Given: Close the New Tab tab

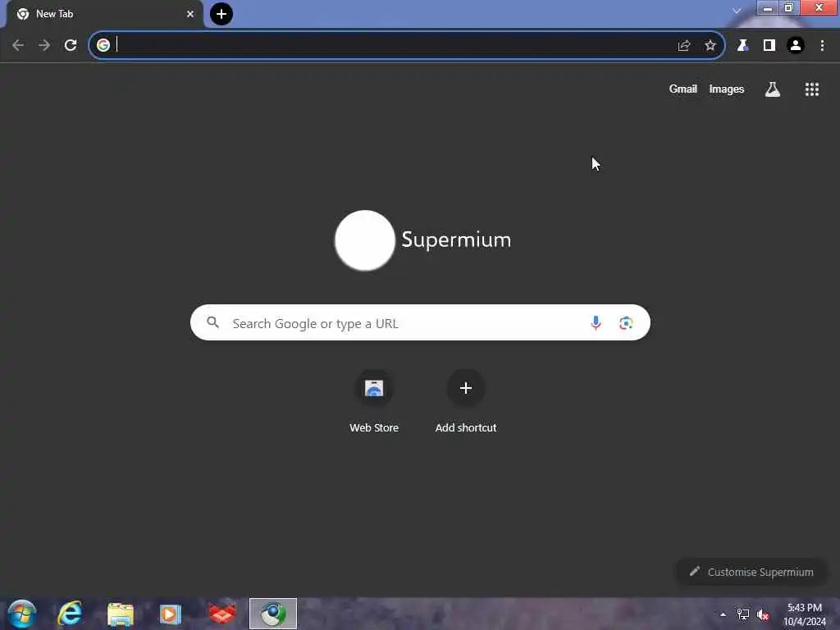Looking at the screenshot, I should click(x=190, y=14).
